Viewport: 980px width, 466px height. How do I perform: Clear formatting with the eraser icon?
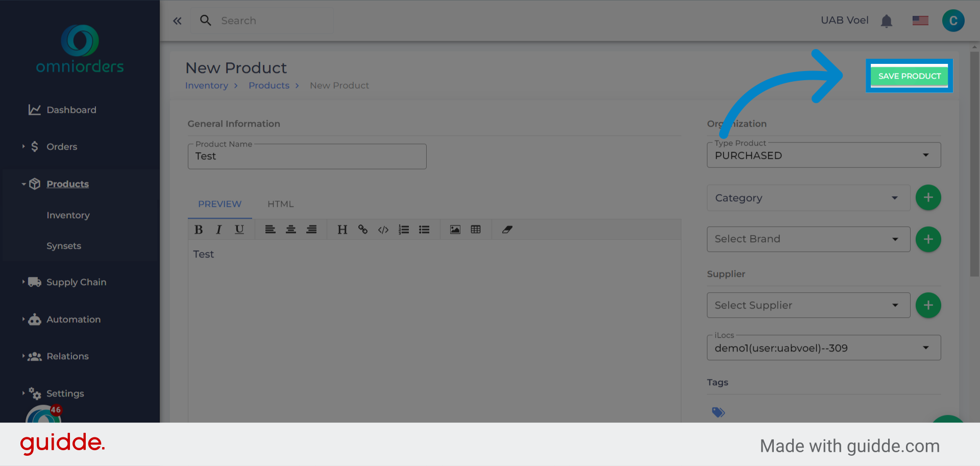point(507,229)
